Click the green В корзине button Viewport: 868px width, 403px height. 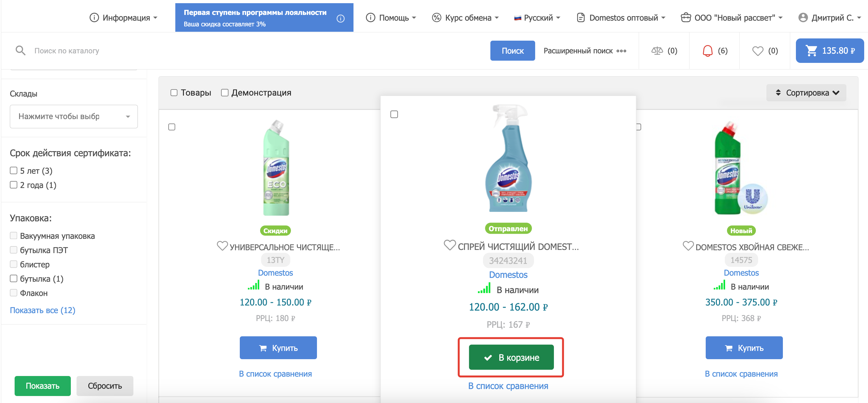click(x=511, y=357)
